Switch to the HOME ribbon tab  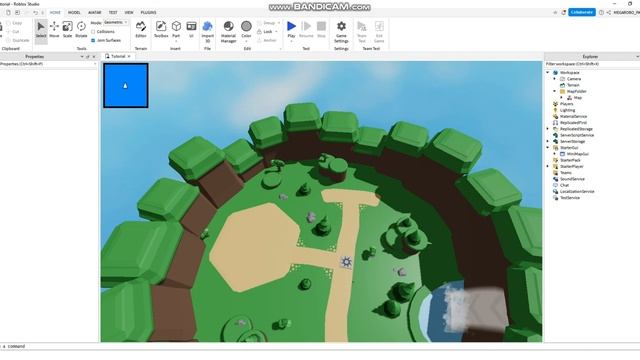click(x=55, y=13)
